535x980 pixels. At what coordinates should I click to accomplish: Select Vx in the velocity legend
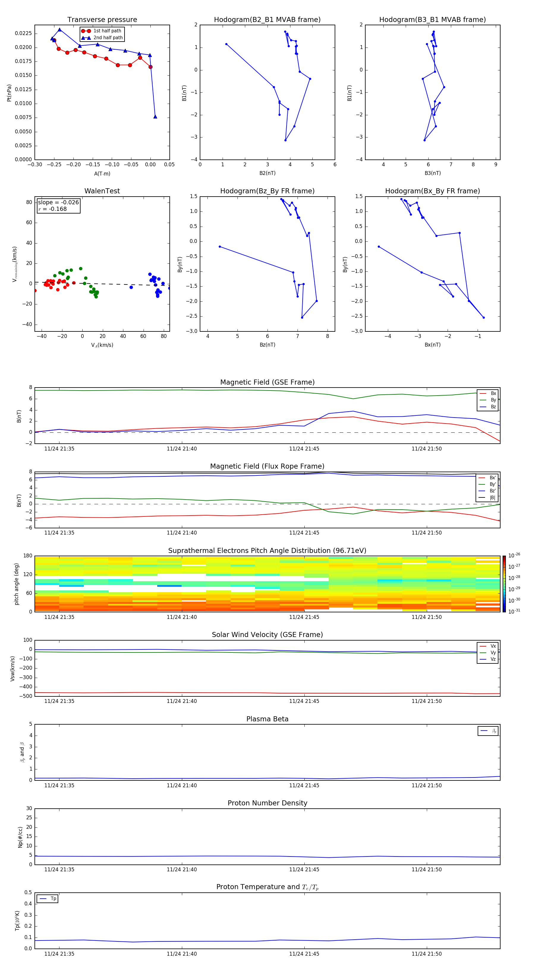click(488, 646)
